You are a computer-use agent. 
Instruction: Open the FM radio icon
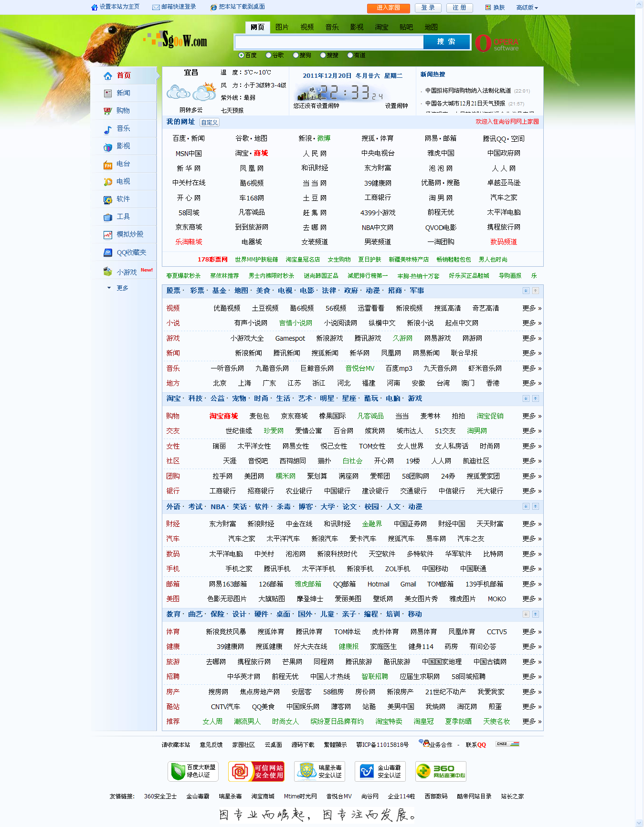tap(108, 165)
